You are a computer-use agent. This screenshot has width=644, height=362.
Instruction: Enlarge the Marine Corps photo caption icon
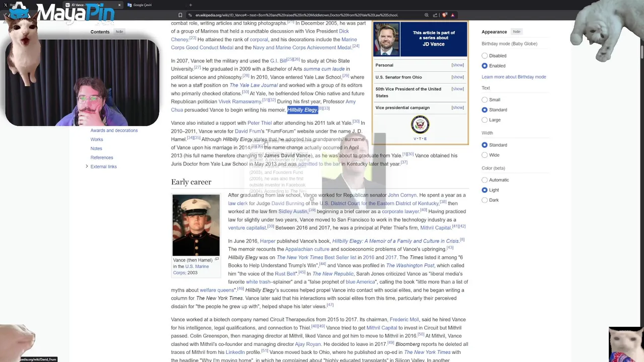coord(217,259)
